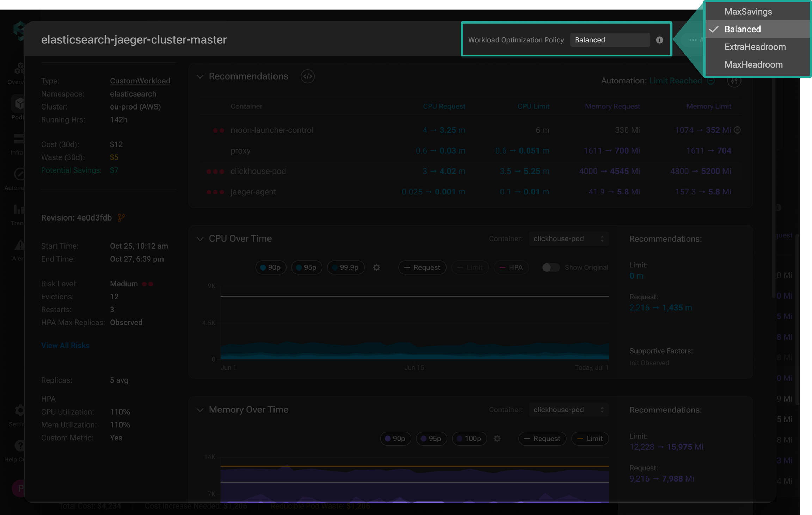Collapse the Memory Over Time section

tap(200, 410)
